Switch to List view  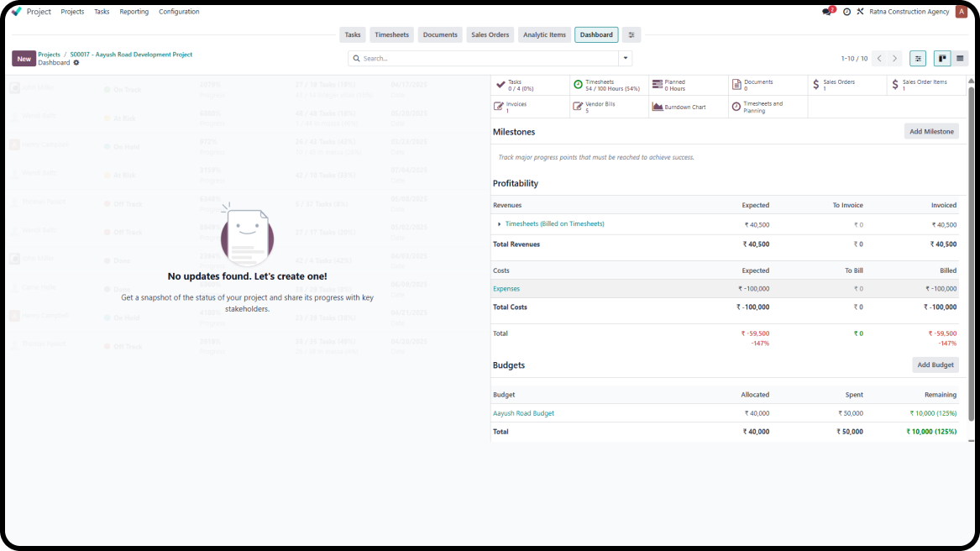pos(960,59)
